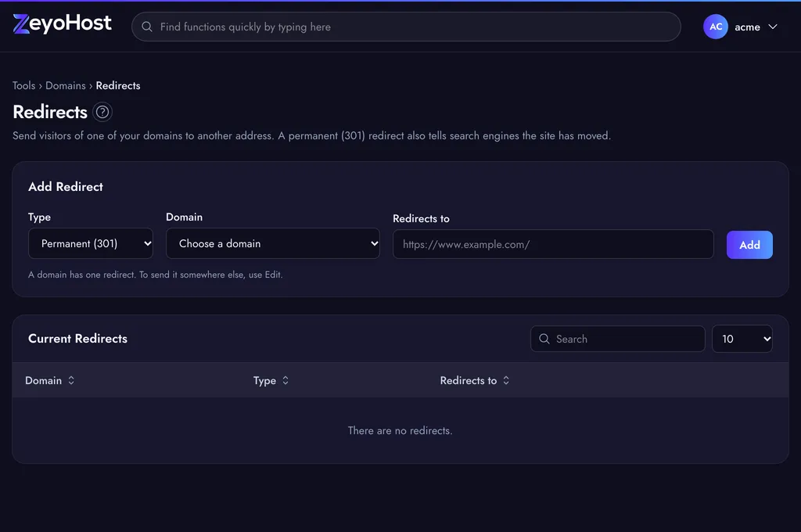Sort the table by the Domain column
The width and height of the screenshot is (801, 532).
(49, 380)
